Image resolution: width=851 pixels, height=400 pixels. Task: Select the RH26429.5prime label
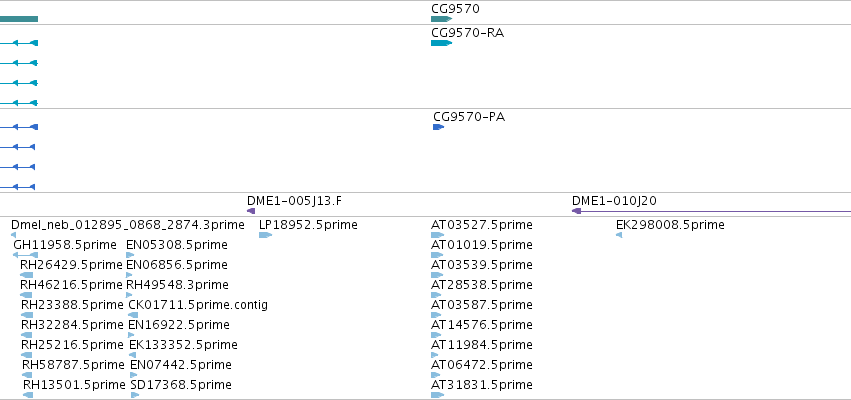click(71, 265)
